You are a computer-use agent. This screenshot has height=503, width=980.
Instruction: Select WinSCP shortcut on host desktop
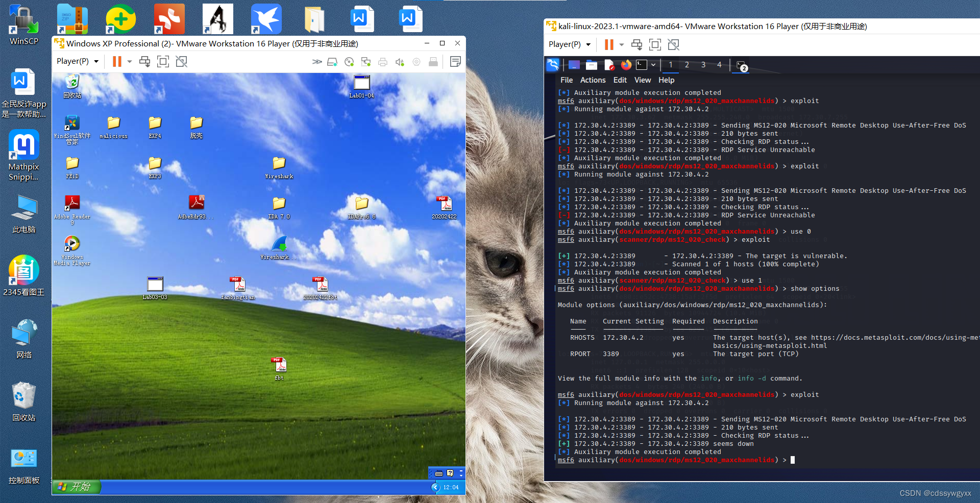23,24
